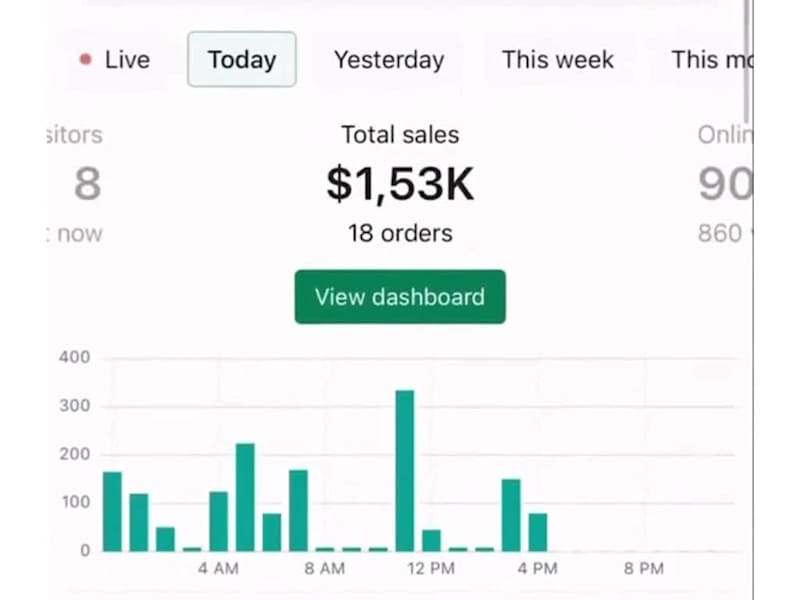800x600 pixels.
Task: Open the 18 orders link
Action: [x=400, y=234]
